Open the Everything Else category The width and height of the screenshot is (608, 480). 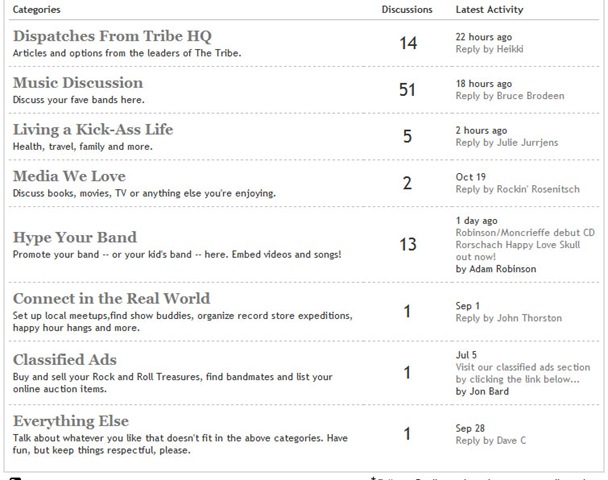point(71,421)
